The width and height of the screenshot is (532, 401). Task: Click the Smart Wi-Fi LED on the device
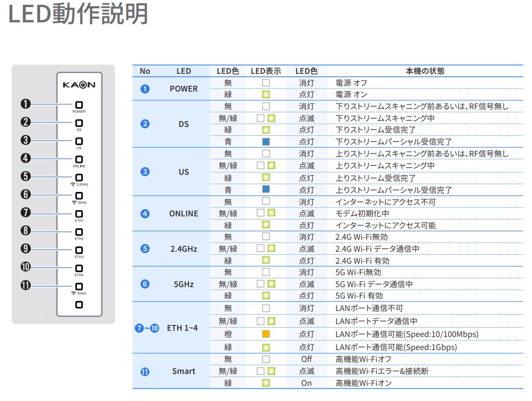[79, 286]
